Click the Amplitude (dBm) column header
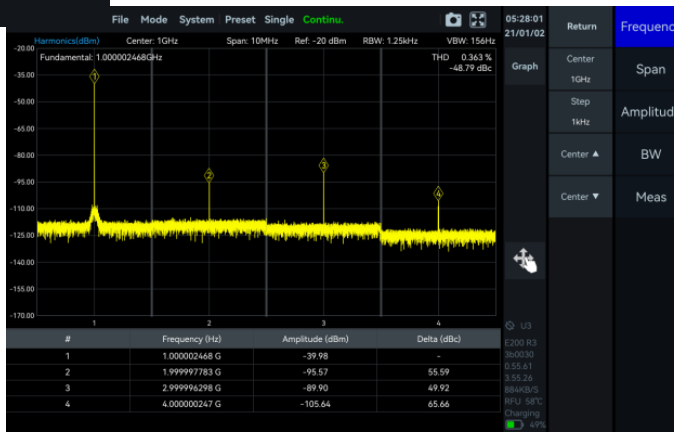Viewport: 693px width, 438px height. click(315, 339)
